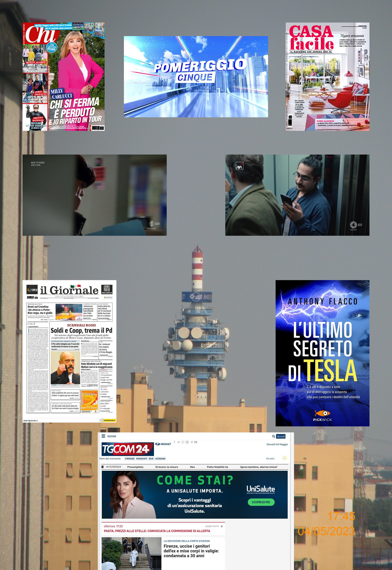Click the TGCOM24 logo
The height and width of the screenshot is (570, 392).
point(127,449)
